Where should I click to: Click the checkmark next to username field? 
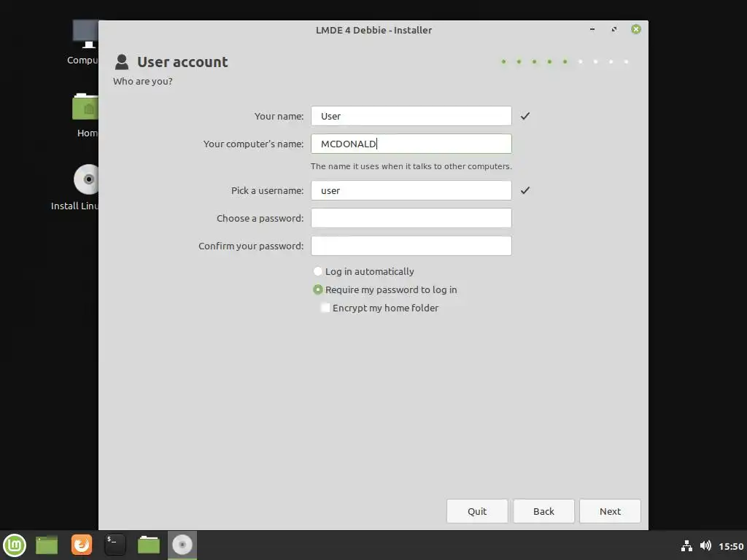(525, 190)
